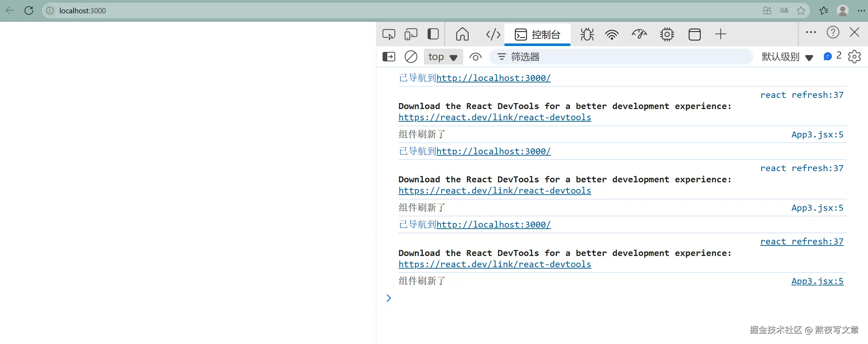Open the second 已导航到 localhost:3000 link
Screen dimensions: 868x344
(493, 151)
